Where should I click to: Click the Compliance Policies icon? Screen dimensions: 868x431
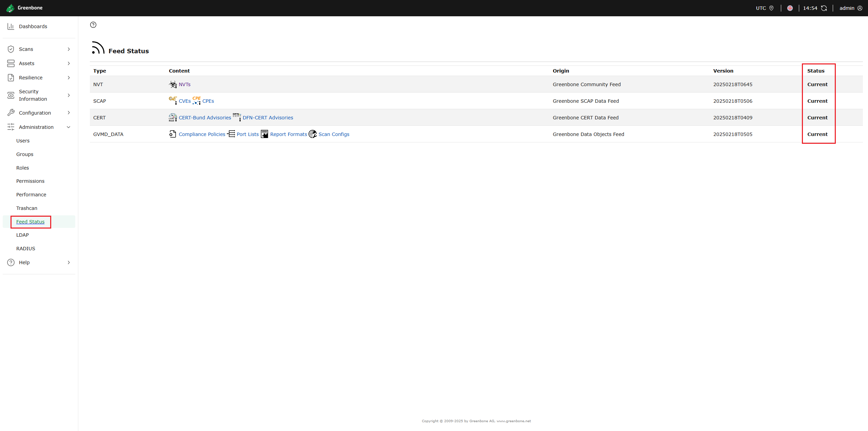point(173,134)
